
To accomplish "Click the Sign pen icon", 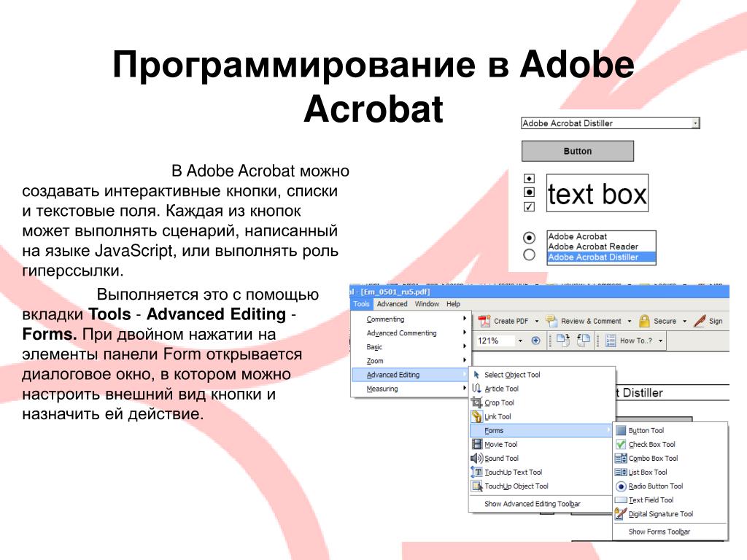I will (x=700, y=321).
